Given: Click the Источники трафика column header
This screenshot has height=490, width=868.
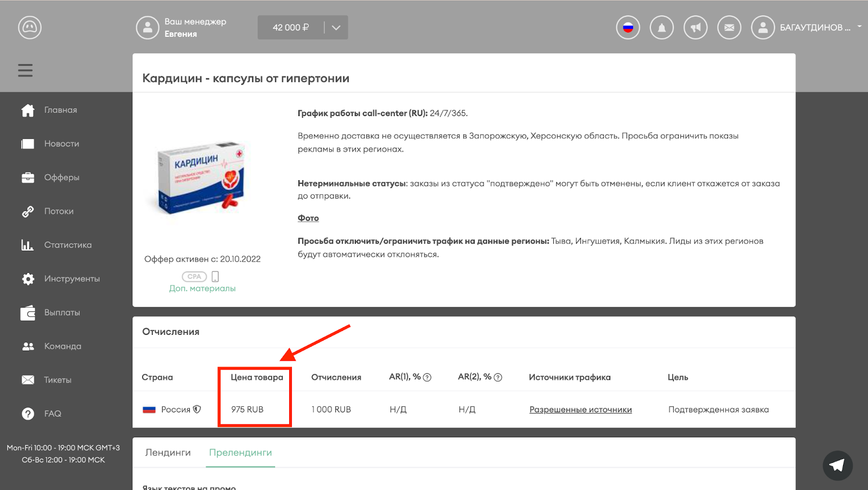Looking at the screenshot, I should [570, 377].
